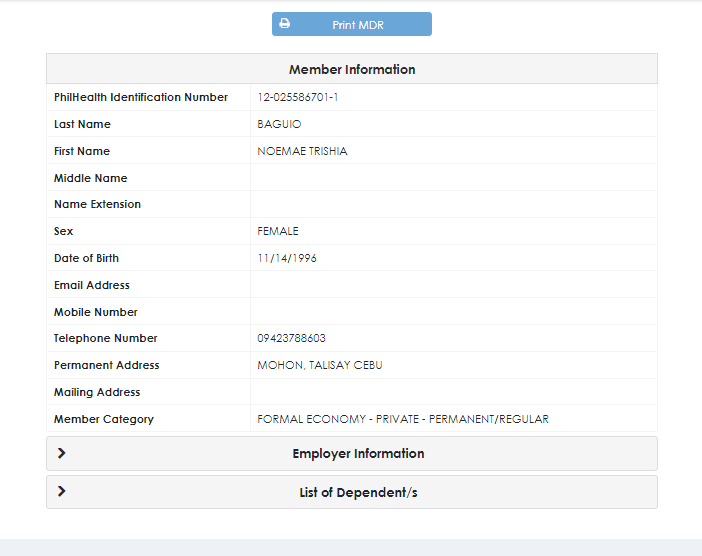
Task: Click the empty Name Extension value cell
Action: click(452, 204)
